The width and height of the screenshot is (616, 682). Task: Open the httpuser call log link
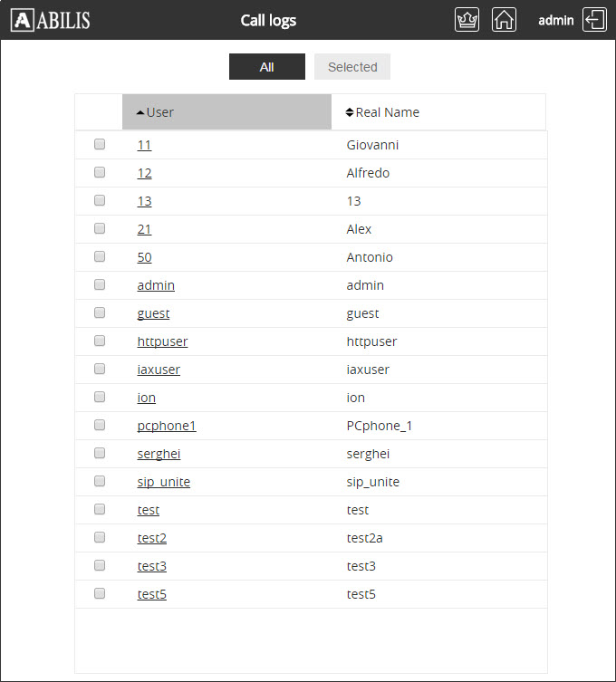(x=162, y=341)
